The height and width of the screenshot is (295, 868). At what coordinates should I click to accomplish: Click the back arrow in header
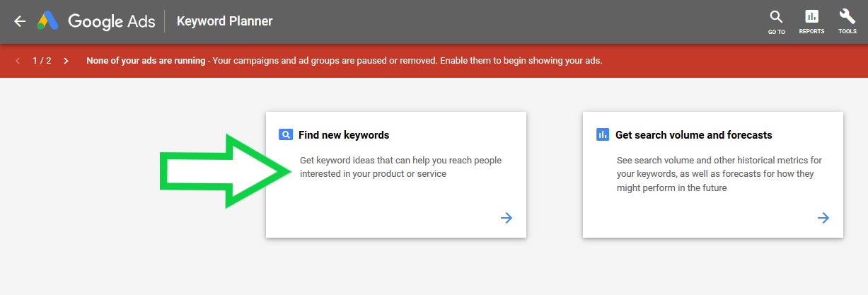coord(20,21)
